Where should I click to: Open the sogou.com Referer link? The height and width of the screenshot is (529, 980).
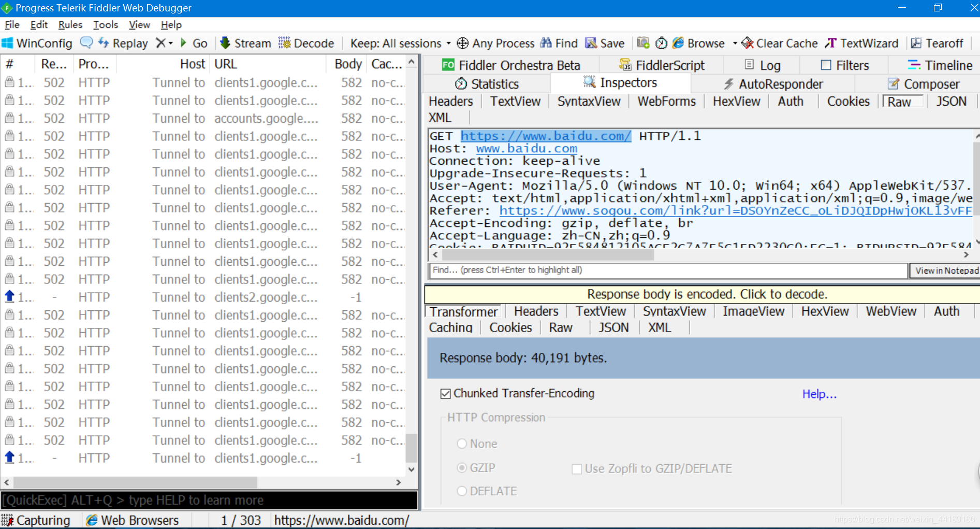[736, 210]
